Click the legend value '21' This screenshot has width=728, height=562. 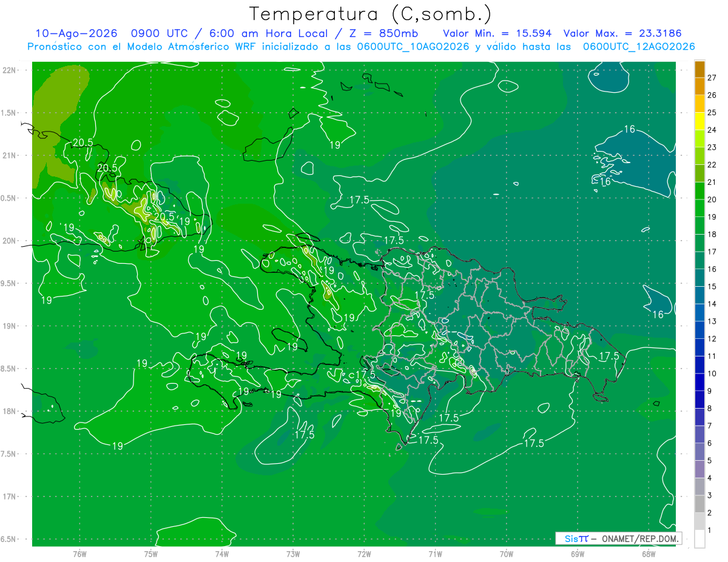pos(712,182)
